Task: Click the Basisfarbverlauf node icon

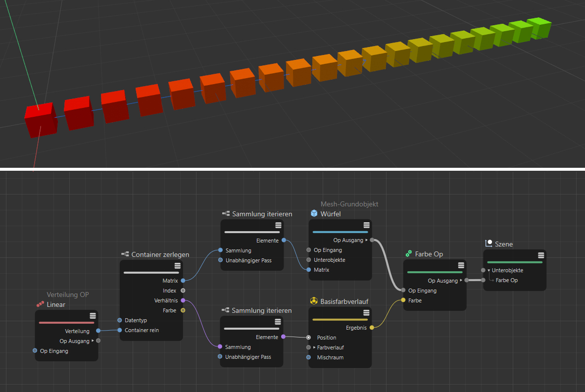Action: (314, 301)
